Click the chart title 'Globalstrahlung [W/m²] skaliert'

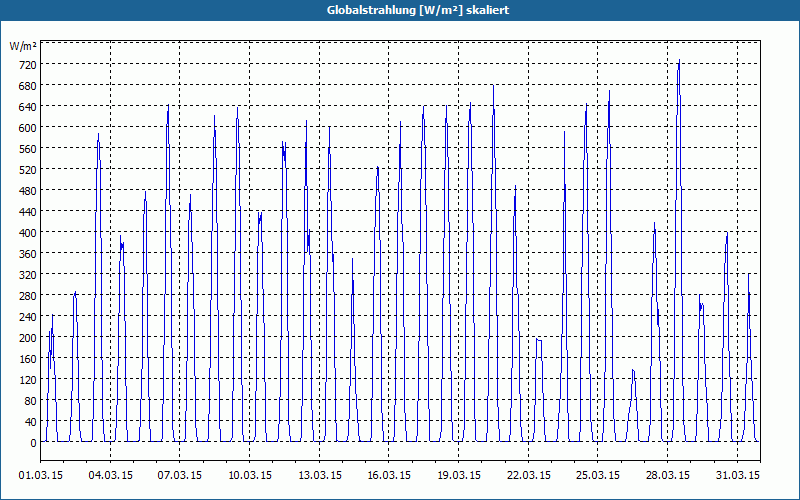click(418, 10)
